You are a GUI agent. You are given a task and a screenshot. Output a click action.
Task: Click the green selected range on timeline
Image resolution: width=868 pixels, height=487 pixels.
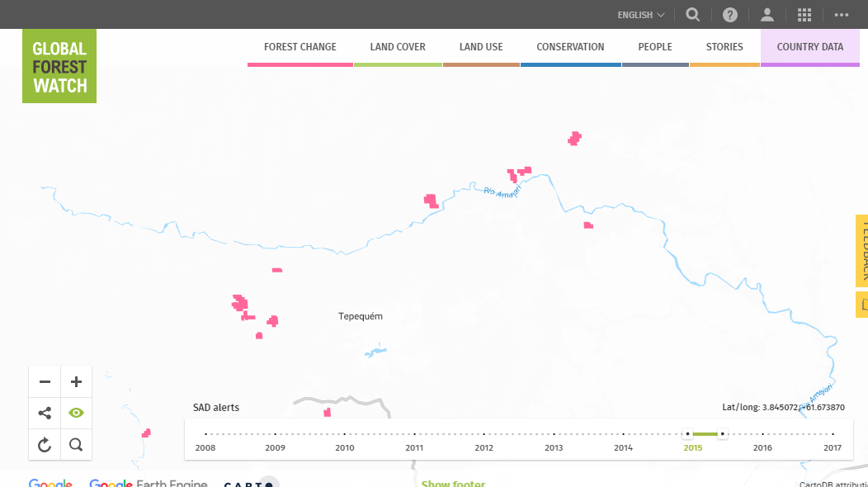click(x=705, y=434)
